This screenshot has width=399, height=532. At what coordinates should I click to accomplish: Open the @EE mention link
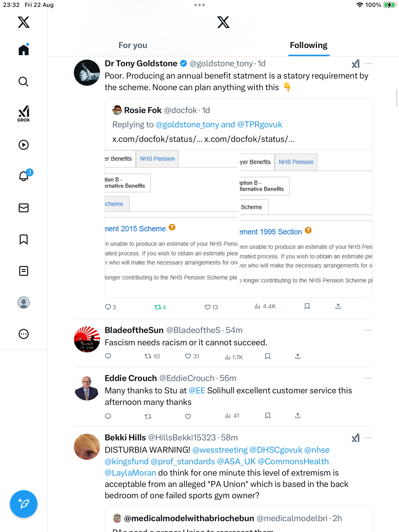coord(197,391)
